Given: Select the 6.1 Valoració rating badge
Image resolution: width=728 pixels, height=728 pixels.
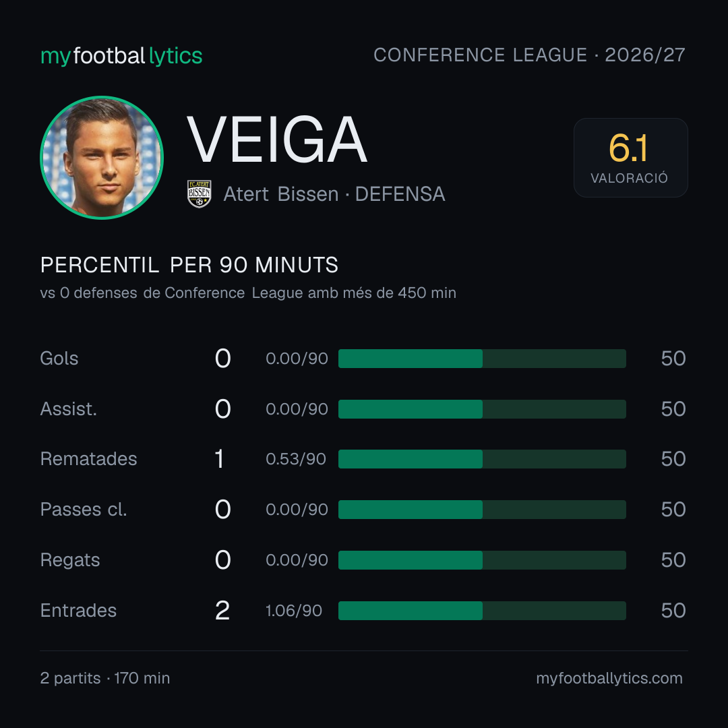Looking at the screenshot, I should (630, 157).
